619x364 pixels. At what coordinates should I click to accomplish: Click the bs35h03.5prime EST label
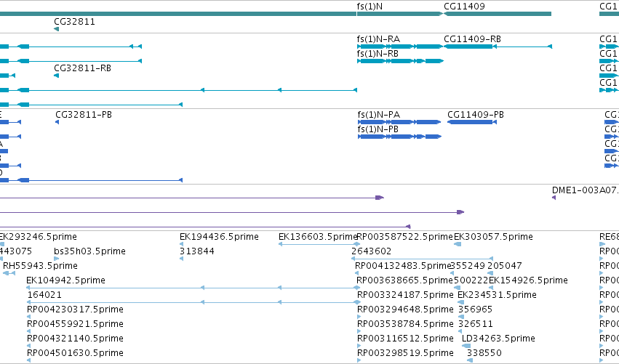(89, 251)
